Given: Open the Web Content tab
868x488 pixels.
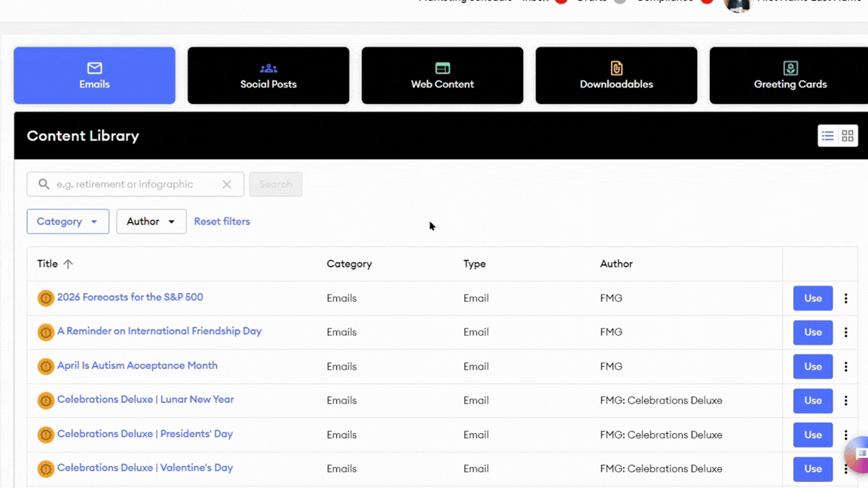Looking at the screenshot, I should [442, 75].
